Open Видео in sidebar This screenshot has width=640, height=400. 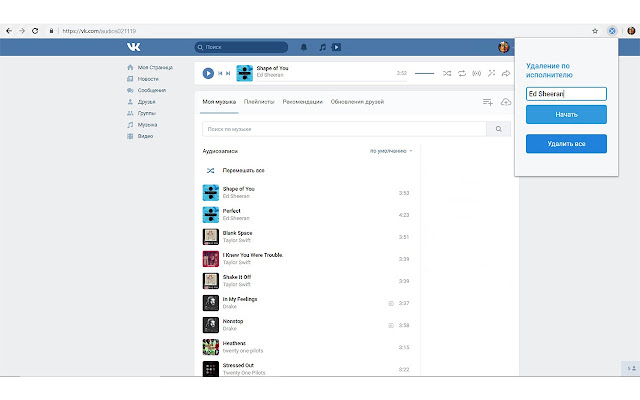point(145,136)
